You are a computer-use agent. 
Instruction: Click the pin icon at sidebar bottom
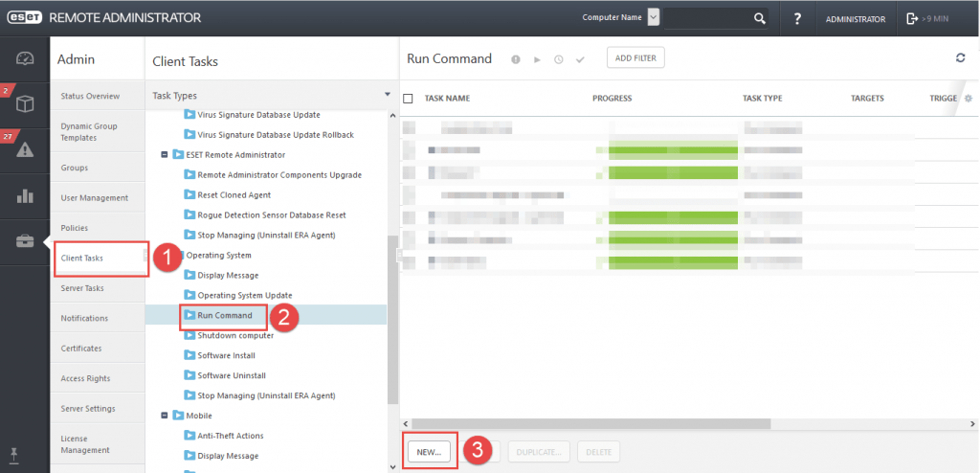click(x=14, y=455)
